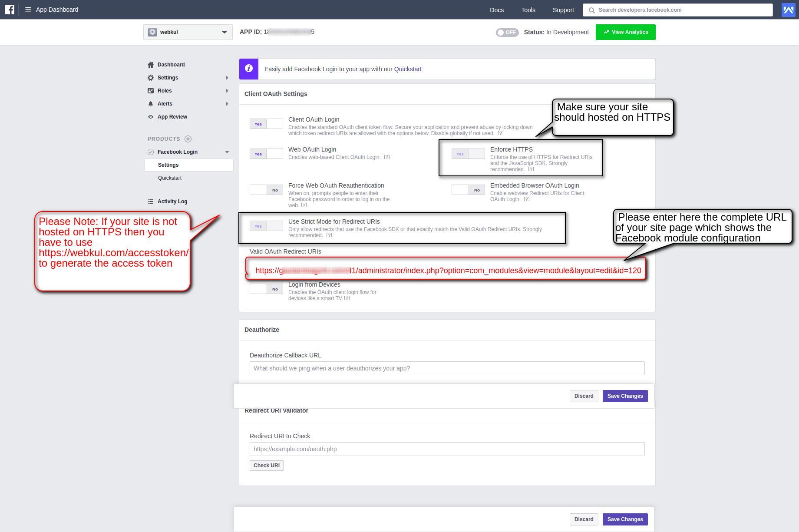Select Quickstart under Facebook Login
Screen dimensions: 799x532
pos(170,178)
